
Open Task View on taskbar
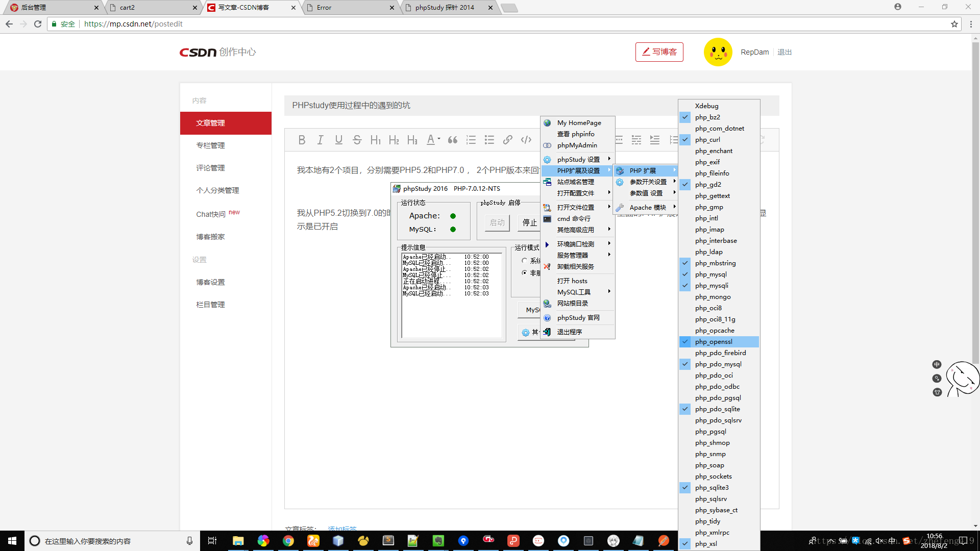[212, 541]
